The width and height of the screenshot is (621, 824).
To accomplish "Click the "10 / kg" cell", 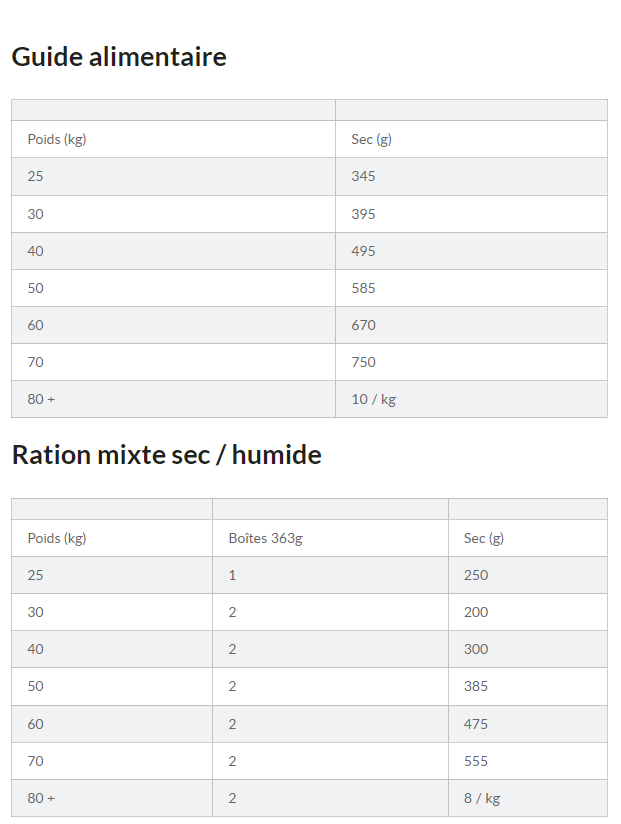I will 374,399.
